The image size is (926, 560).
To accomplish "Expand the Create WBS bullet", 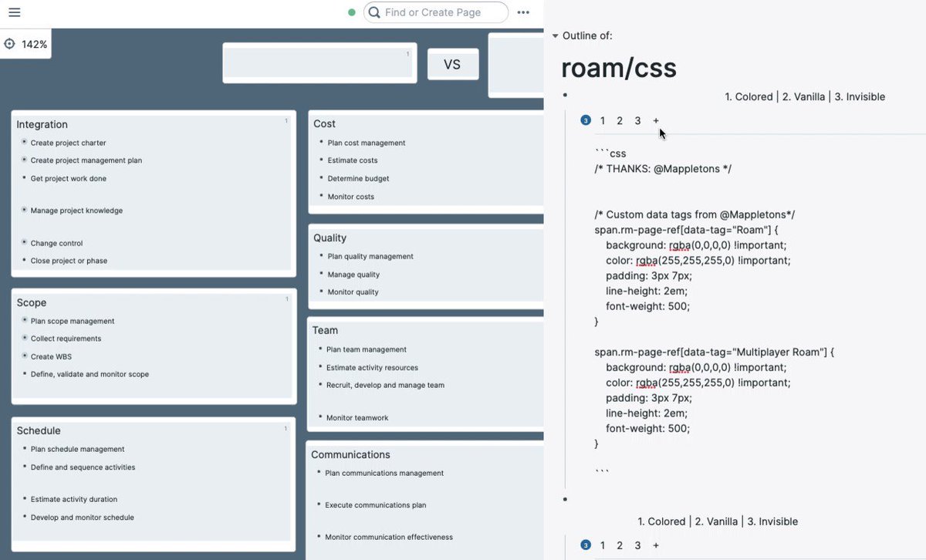I will tap(24, 356).
